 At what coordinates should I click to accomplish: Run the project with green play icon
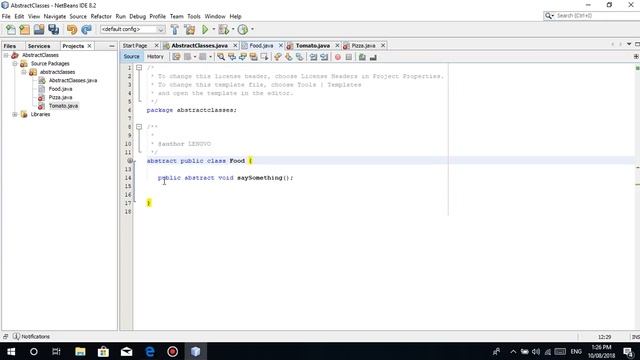(x=205, y=29)
